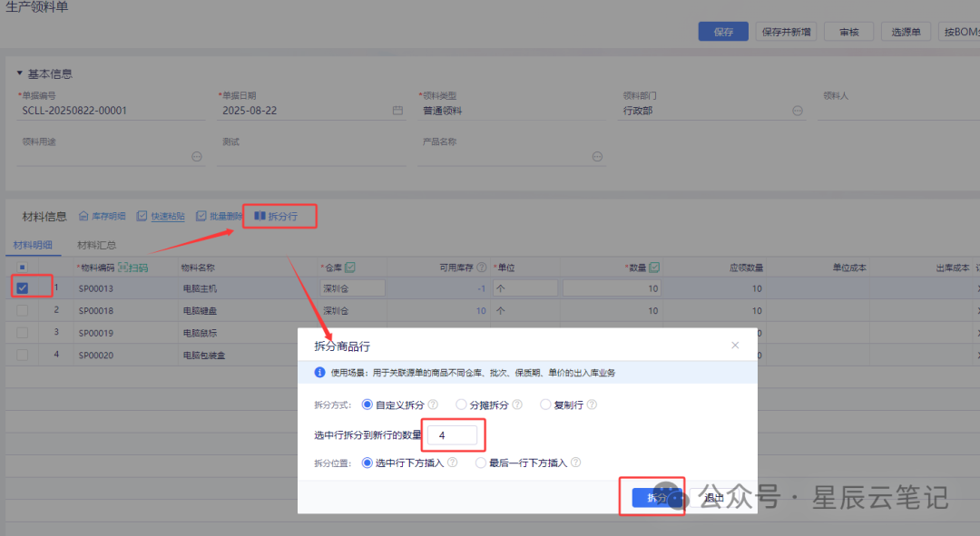
Task: Click the 审核 button
Action: click(849, 32)
